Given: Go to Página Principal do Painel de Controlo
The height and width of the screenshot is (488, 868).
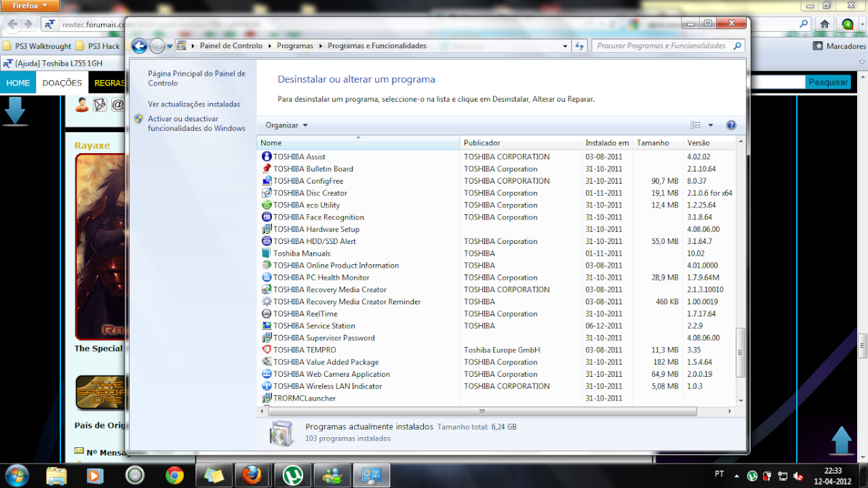Looking at the screenshot, I should point(197,79).
